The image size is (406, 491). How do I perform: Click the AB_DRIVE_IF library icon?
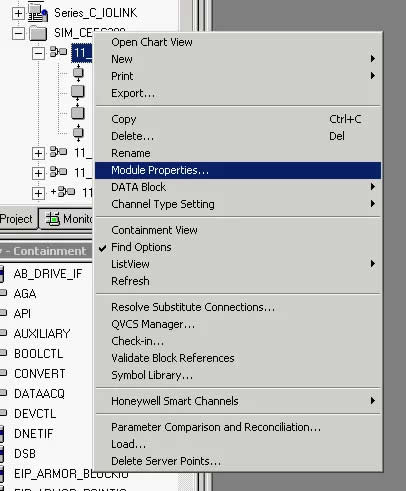coord(2,274)
